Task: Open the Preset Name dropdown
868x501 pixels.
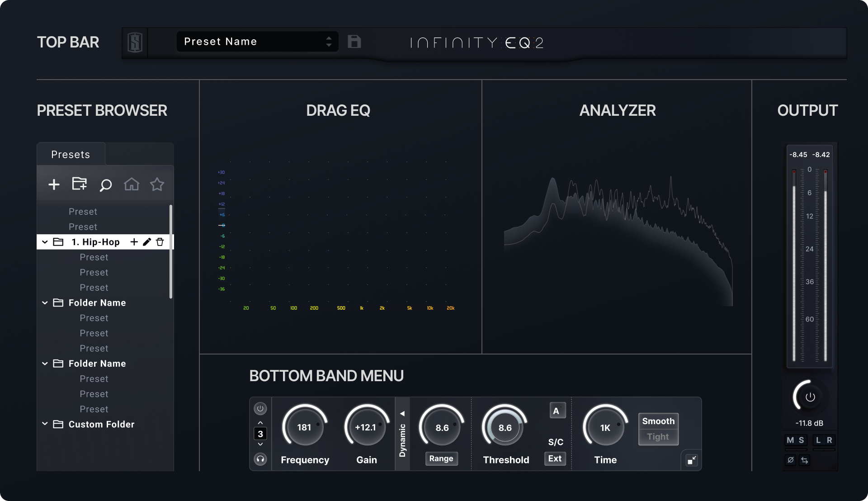Action: [x=257, y=42]
